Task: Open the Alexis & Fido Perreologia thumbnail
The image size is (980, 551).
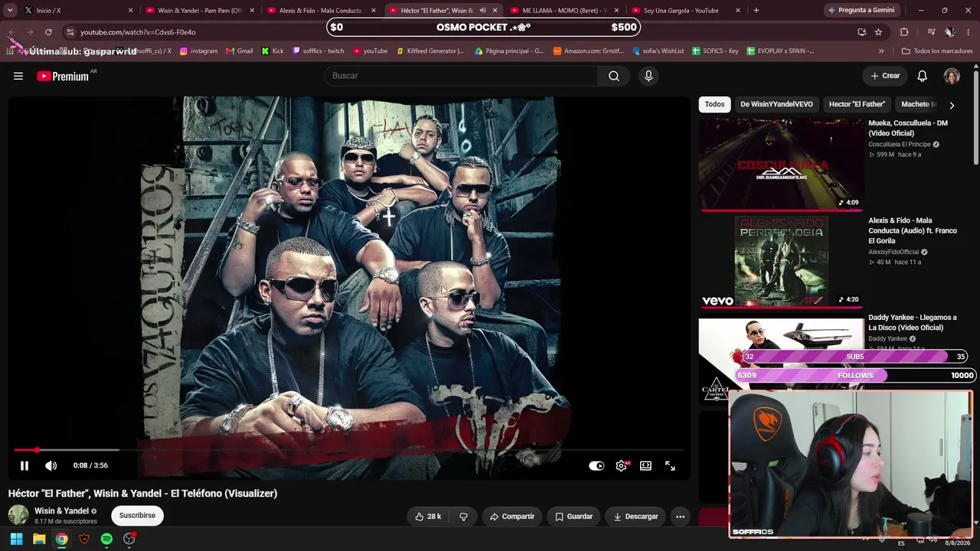Action: point(780,262)
